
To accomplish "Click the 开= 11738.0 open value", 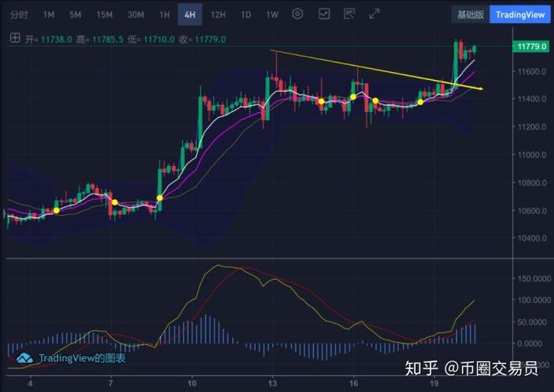I will tap(49, 39).
